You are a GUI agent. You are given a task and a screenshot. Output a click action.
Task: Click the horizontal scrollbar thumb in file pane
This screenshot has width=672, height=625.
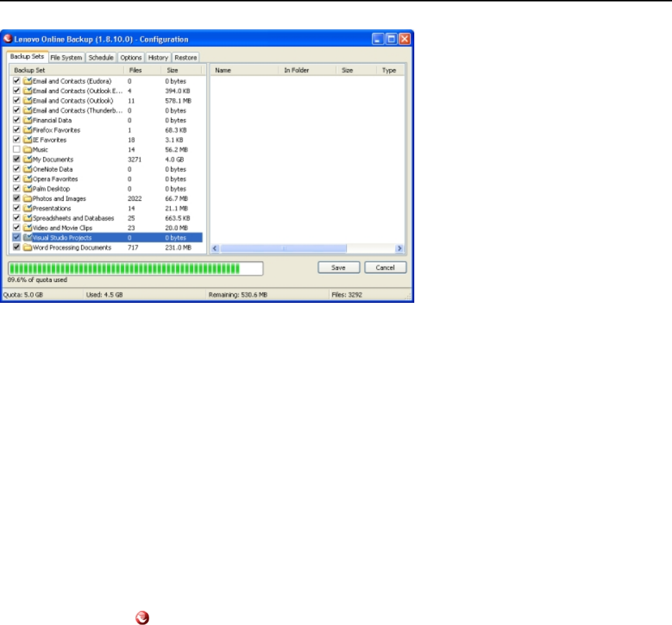pyautogui.click(x=284, y=248)
